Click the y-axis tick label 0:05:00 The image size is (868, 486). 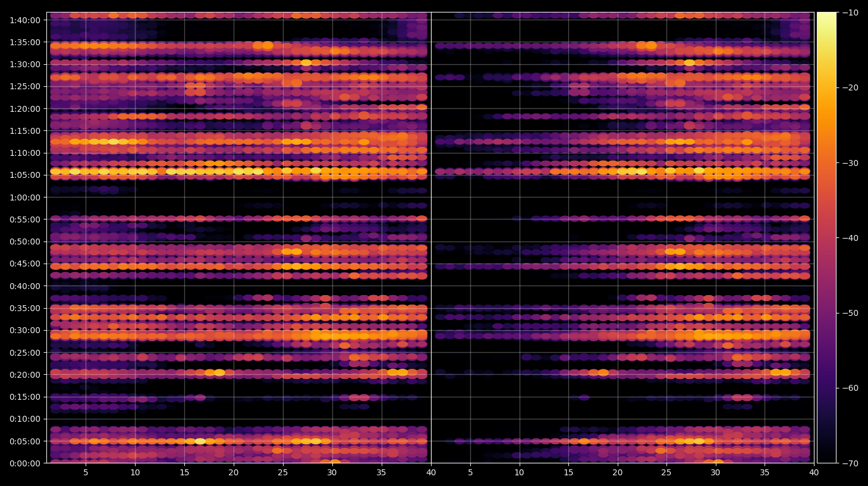coord(25,441)
